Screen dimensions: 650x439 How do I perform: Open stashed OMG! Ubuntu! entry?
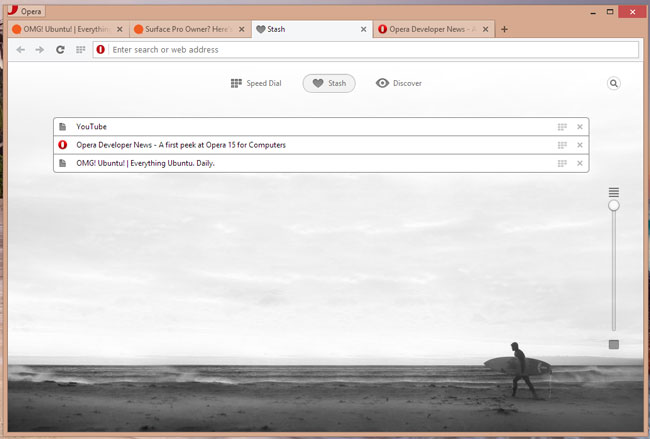tap(321, 163)
